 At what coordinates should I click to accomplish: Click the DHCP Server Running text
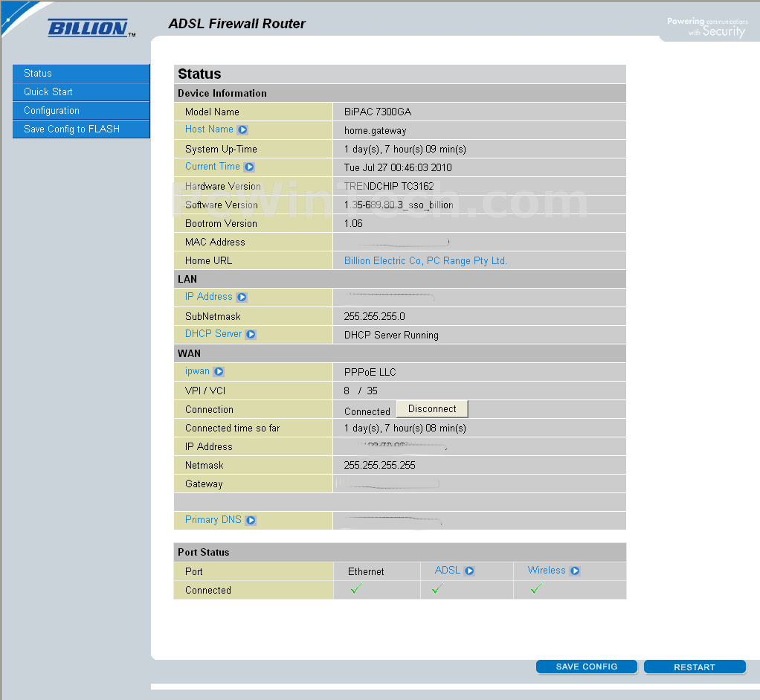click(391, 335)
